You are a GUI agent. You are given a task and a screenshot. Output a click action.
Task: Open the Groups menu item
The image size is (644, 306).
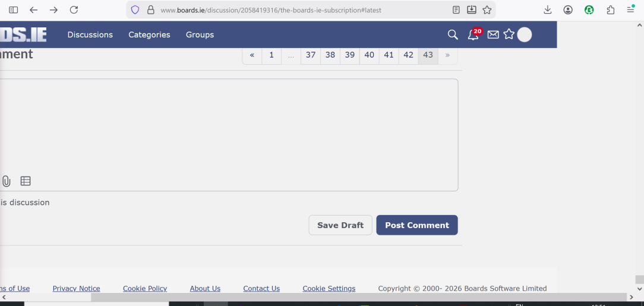[x=200, y=35]
